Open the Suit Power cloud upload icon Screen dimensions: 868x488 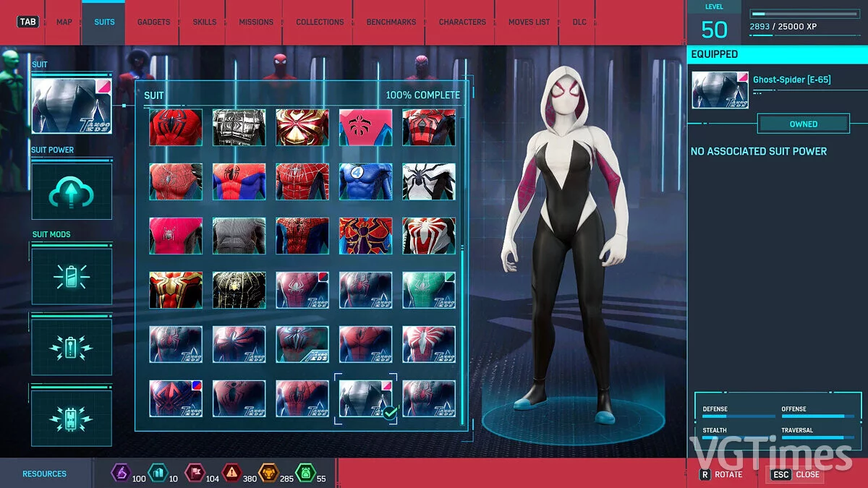click(x=72, y=192)
